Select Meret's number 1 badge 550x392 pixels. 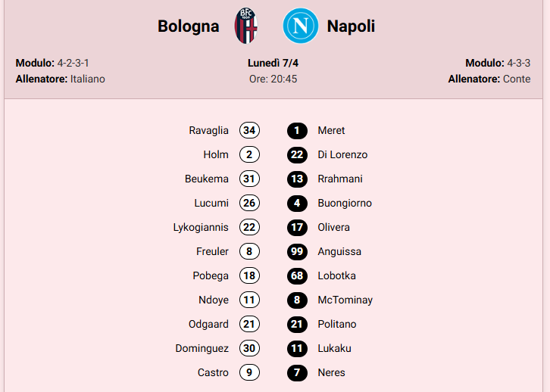pyautogui.click(x=297, y=130)
